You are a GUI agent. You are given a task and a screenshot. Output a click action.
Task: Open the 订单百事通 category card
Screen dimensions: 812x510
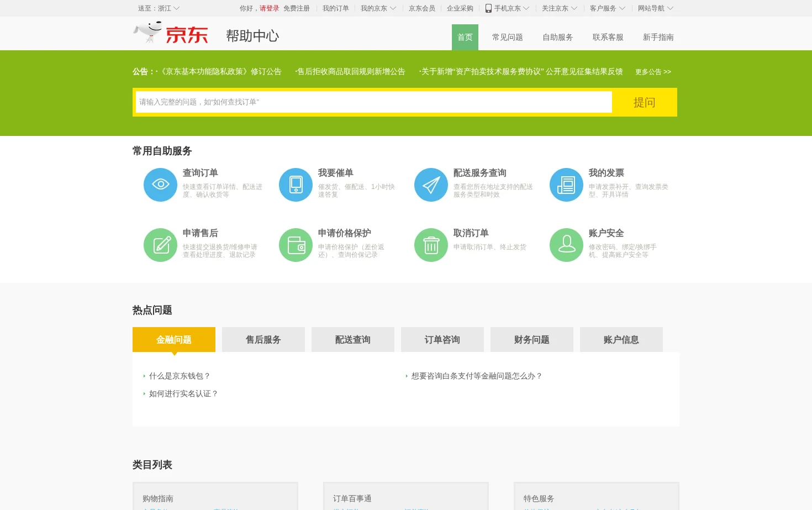click(x=406, y=496)
